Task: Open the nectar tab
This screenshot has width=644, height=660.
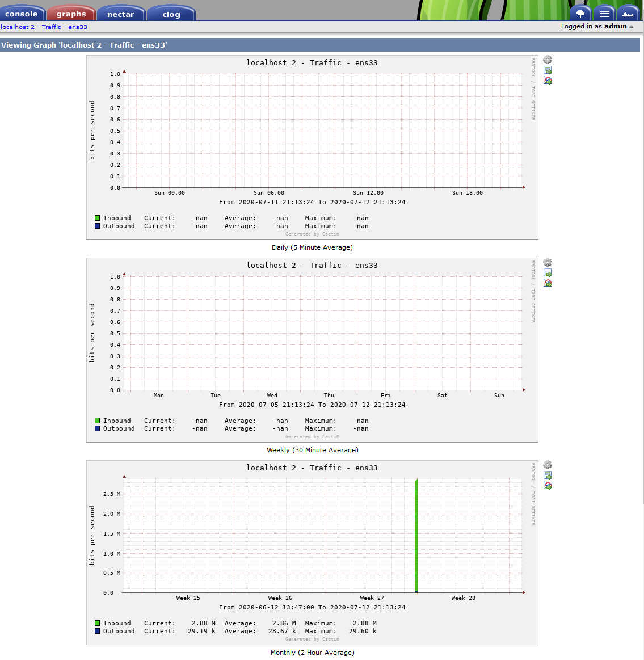Action: [x=120, y=14]
